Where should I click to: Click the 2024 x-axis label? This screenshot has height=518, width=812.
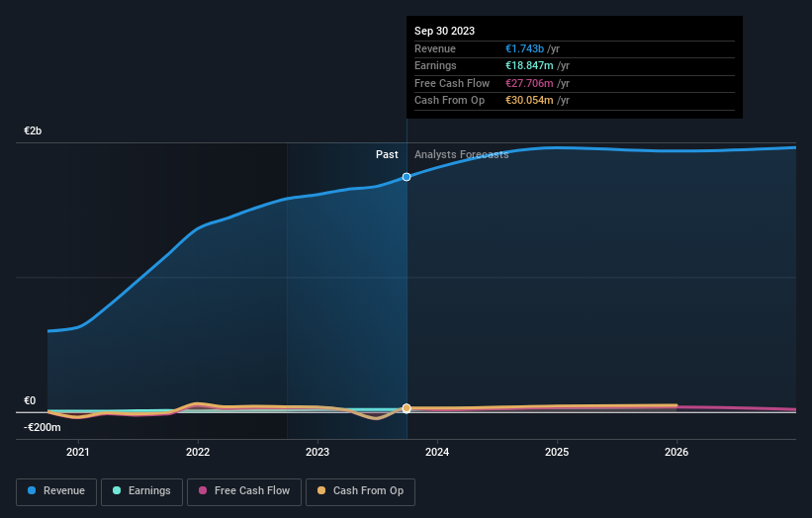pyautogui.click(x=437, y=452)
